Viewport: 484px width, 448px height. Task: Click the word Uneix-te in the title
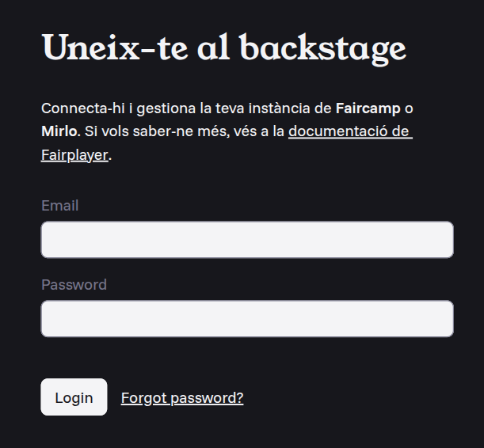(x=115, y=47)
